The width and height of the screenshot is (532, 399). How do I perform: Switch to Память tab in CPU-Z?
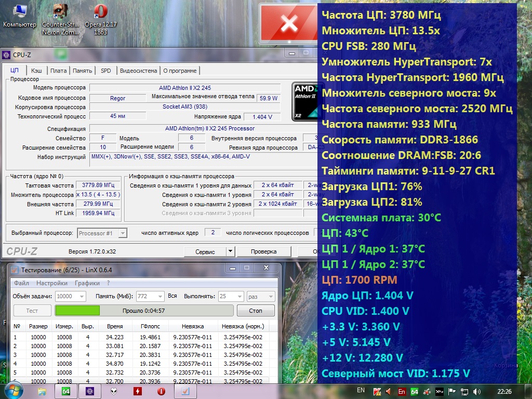click(x=83, y=71)
